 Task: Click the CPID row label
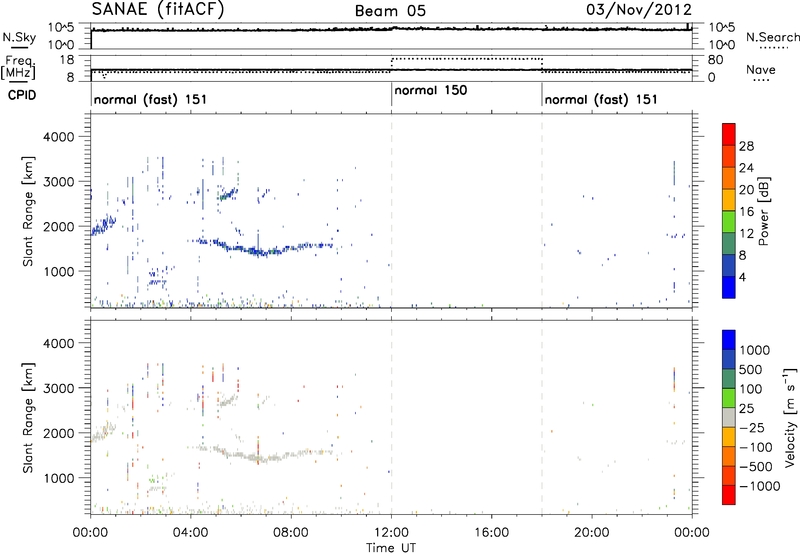click(x=21, y=95)
